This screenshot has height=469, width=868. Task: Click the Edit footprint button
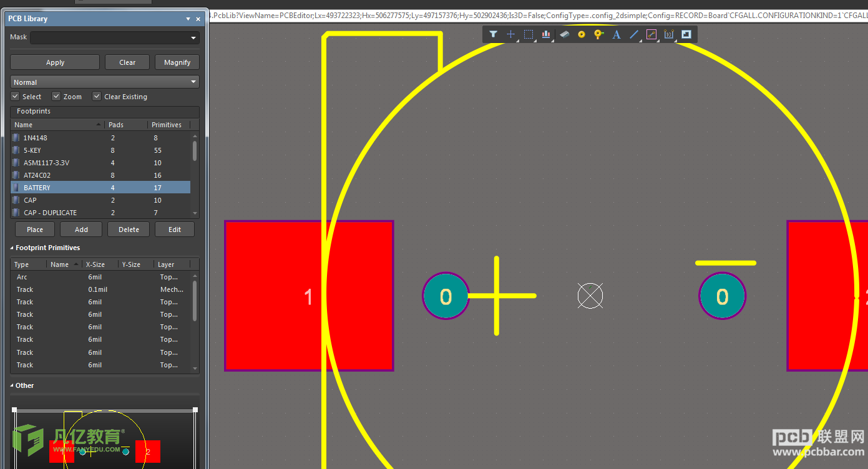(175, 230)
